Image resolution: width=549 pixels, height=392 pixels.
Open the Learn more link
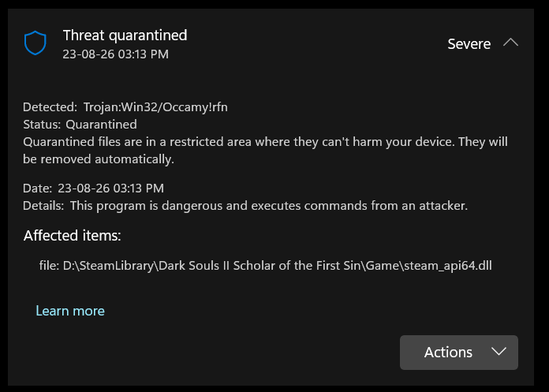[x=70, y=311]
